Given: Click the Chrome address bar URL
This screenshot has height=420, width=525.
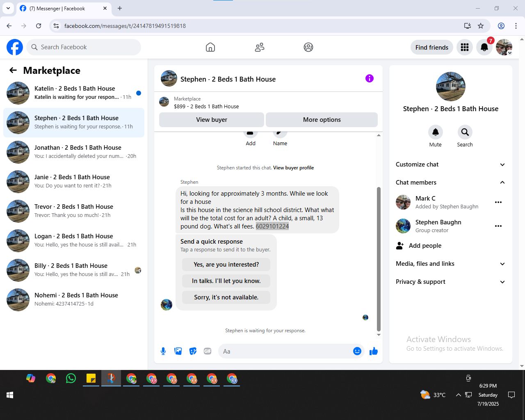Looking at the screenshot, I should [x=125, y=26].
